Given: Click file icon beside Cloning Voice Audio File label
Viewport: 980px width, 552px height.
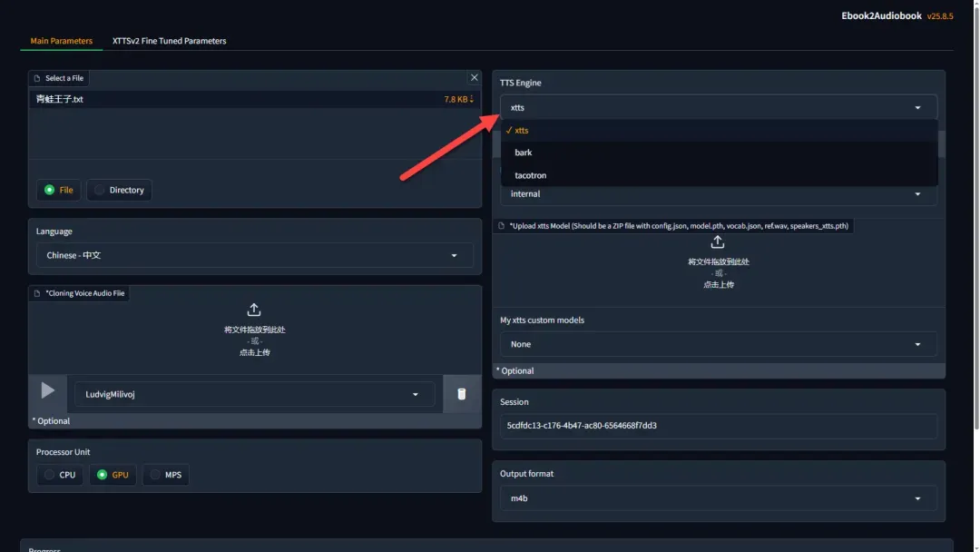Looking at the screenshot, I should click(x=37, y=293).
